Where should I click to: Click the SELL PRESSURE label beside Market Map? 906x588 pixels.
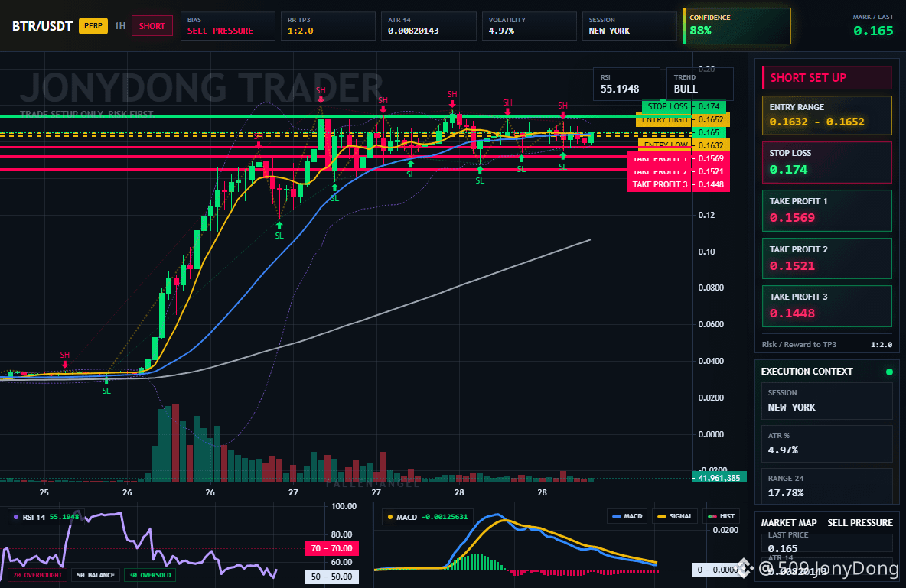(860, 523)
